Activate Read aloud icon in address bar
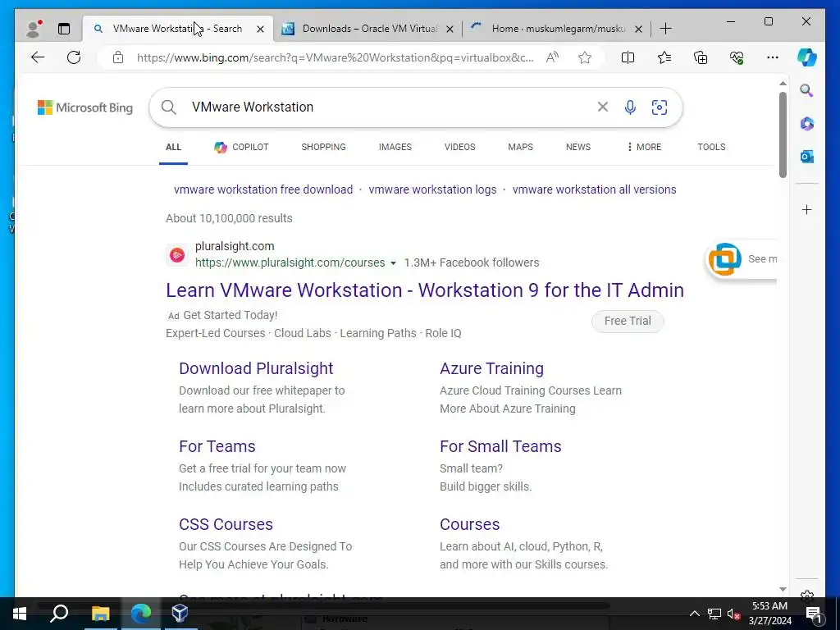Screen dimensions: 840x630 552,57
